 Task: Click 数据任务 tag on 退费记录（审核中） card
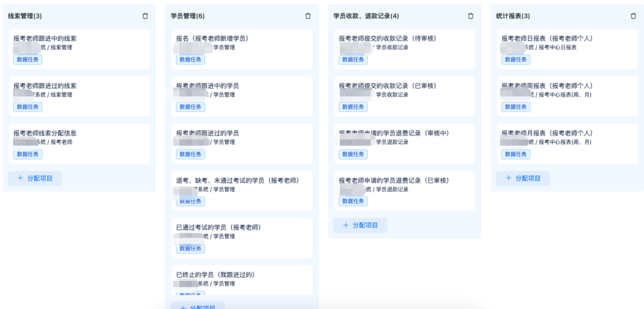[x=353, y=154]
